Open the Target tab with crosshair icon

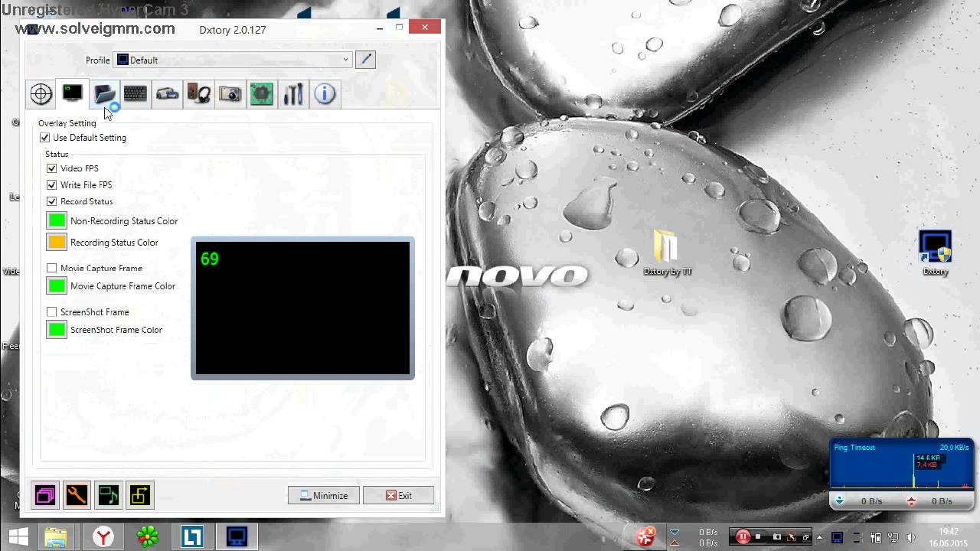pyautogui.click(x=41, y=94)
